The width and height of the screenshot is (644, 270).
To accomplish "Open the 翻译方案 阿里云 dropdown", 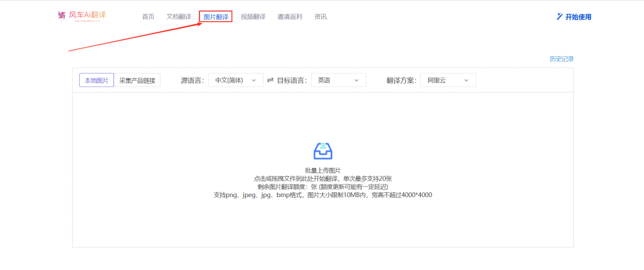I will click(x=448, y=80).
